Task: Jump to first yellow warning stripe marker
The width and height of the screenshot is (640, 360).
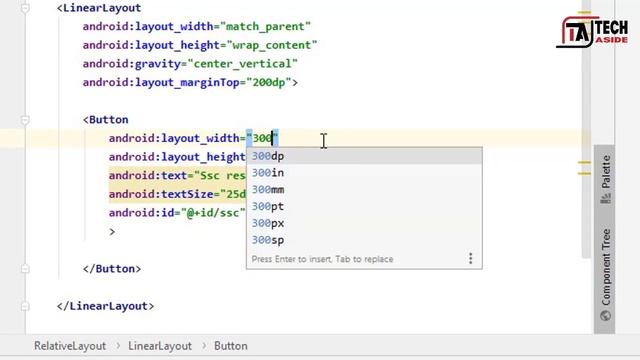Action: point(584,12)
